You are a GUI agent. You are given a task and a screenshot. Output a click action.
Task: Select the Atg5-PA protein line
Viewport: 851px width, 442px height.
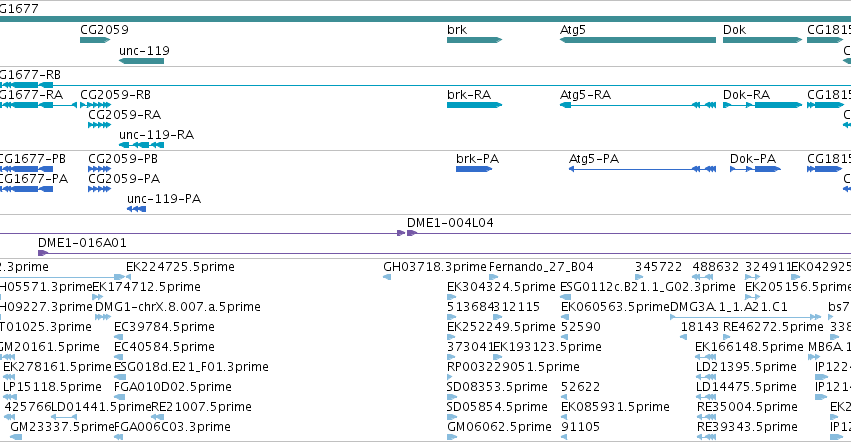click(x=642, y=169)
